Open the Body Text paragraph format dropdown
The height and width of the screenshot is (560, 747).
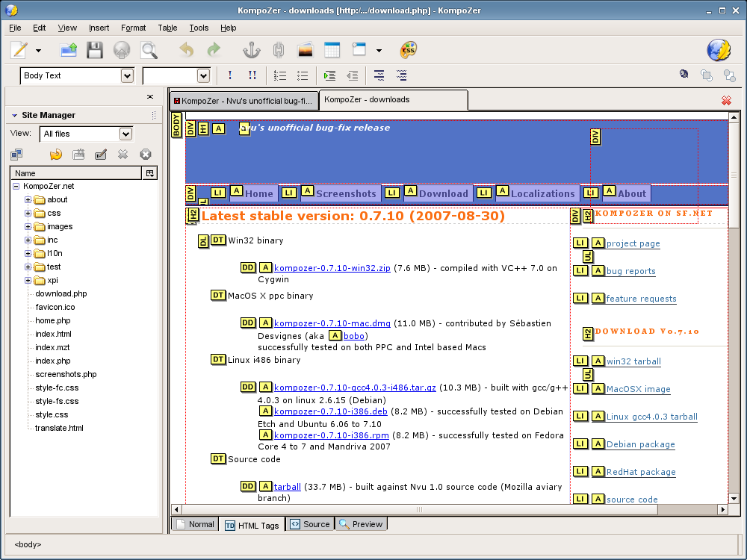[126, 75]
